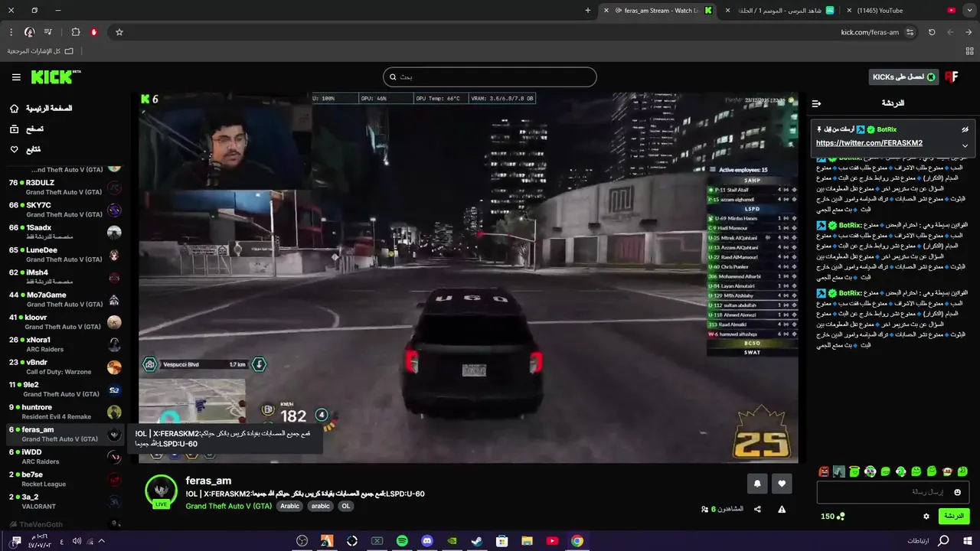Click the feras_am channel avatar

161,491
